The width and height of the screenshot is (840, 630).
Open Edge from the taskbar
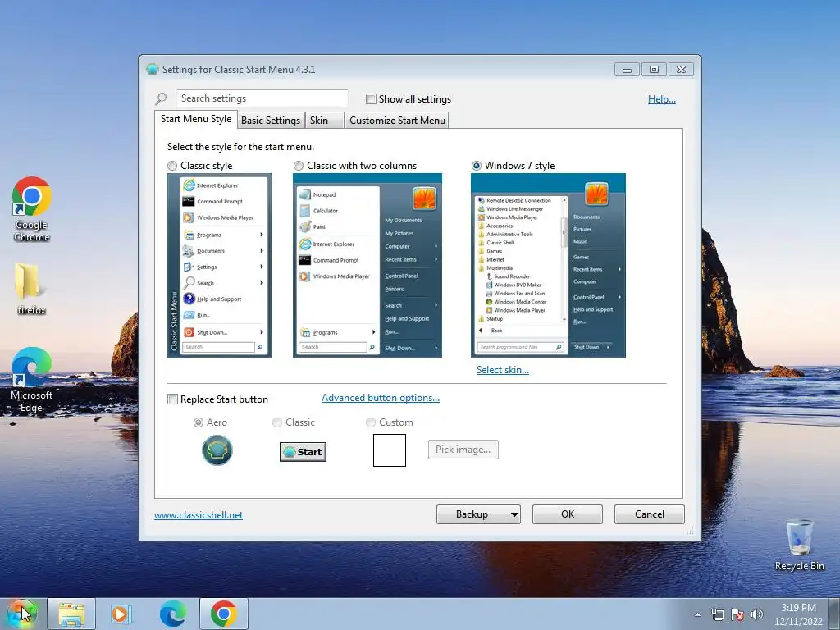click(172, 614)
